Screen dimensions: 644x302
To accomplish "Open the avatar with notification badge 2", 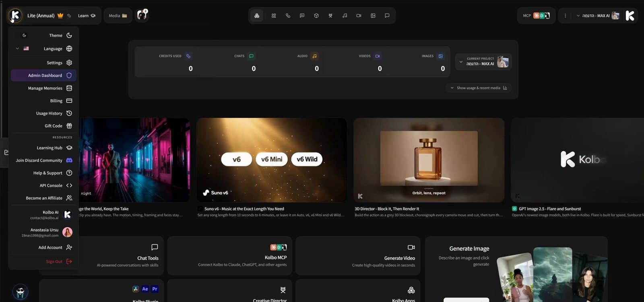I will pos(142,15).
